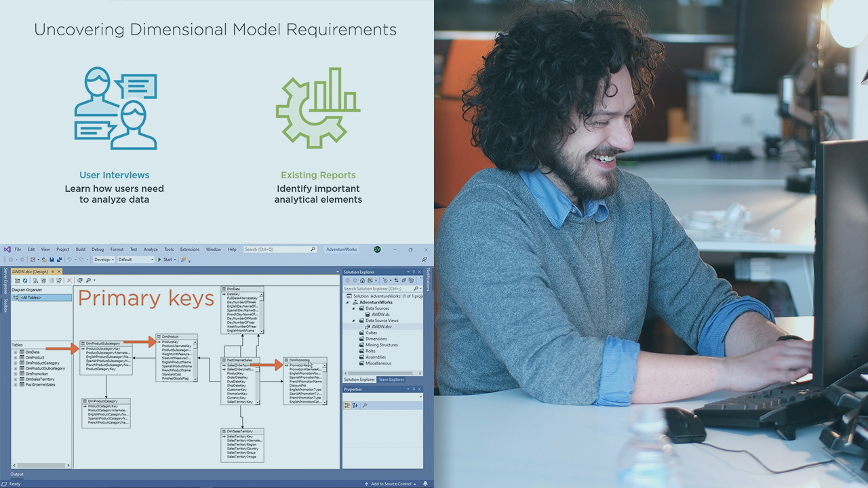
Task: Click the Send Feedback icon on the toolbar
Action: tap(183, 259)
